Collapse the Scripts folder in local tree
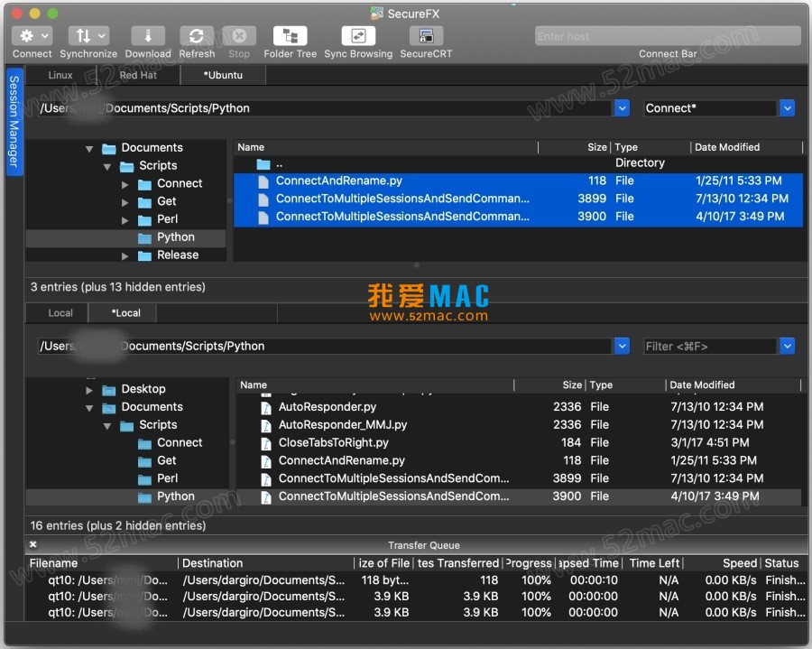 click(107, 426)
